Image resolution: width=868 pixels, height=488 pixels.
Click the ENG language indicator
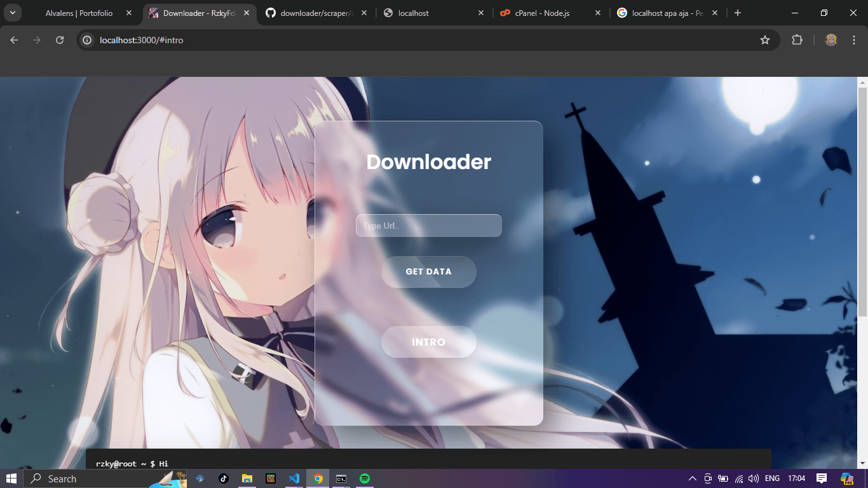click(772, 478)
